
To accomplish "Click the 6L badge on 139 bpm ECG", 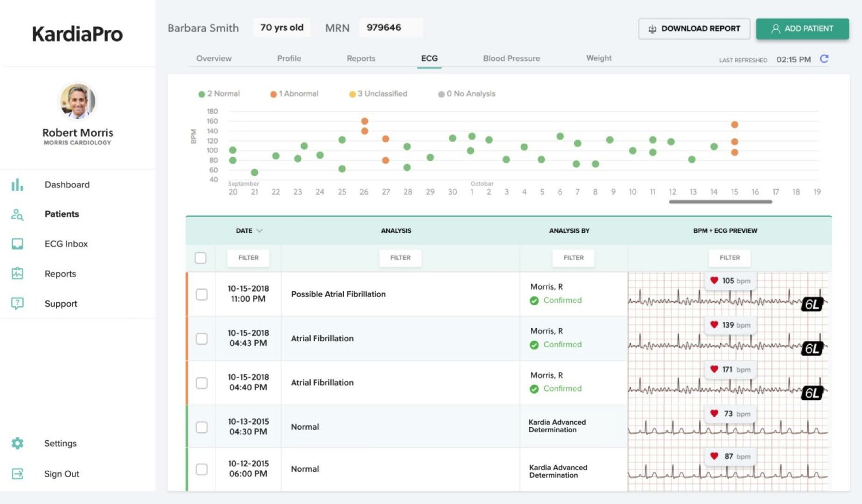I will (813, 348).
